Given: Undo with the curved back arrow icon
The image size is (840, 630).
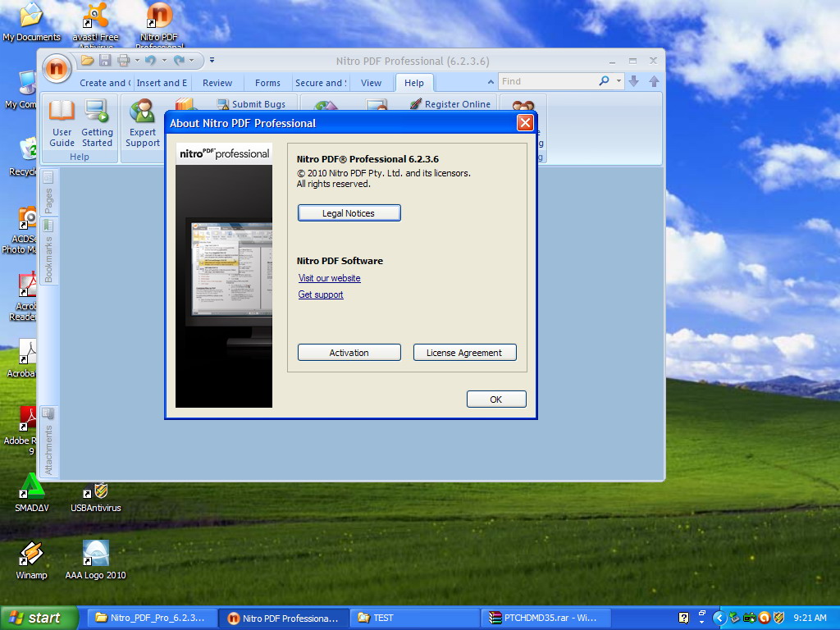Looking at the screenshot, I should point(151,61).
